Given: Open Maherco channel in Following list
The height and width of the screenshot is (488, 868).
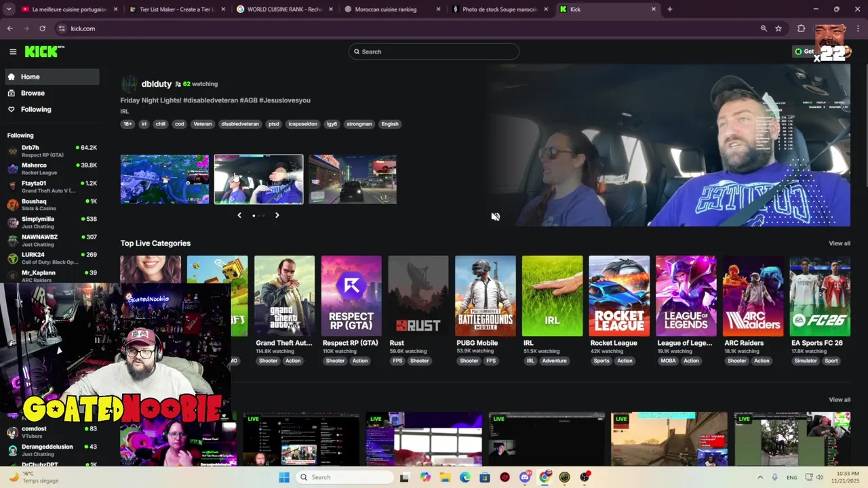Looking at the screenshot, I should (x=52, y=169).
